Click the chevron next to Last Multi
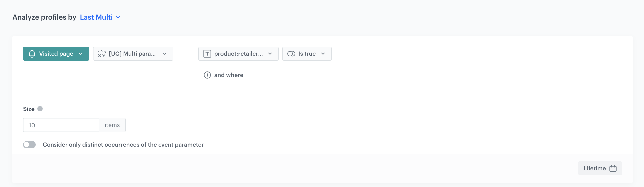Screen dimensions: 644x187 [x=118, y=17]
